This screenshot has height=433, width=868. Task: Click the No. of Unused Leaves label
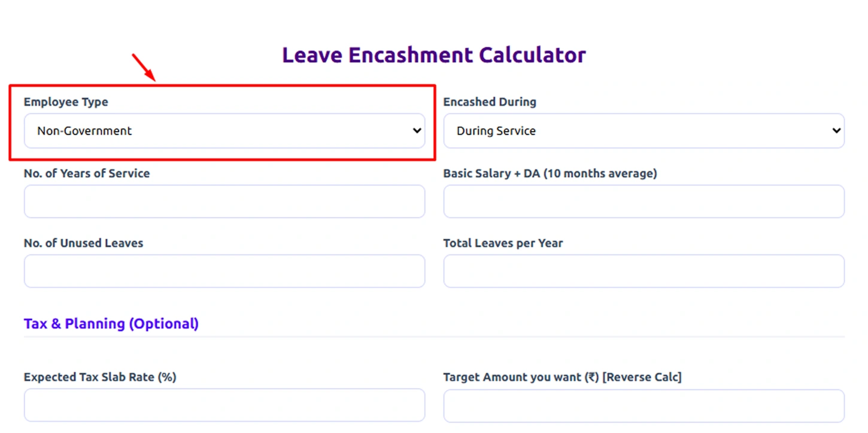point(83,243)
